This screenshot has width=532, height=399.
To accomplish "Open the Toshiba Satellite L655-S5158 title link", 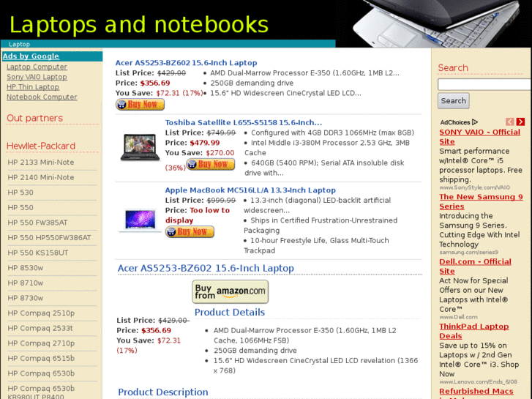I will [x=243, y=122].
